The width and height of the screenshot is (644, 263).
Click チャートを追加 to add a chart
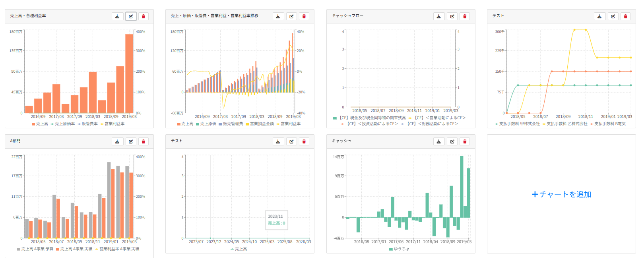pos(561,194)
